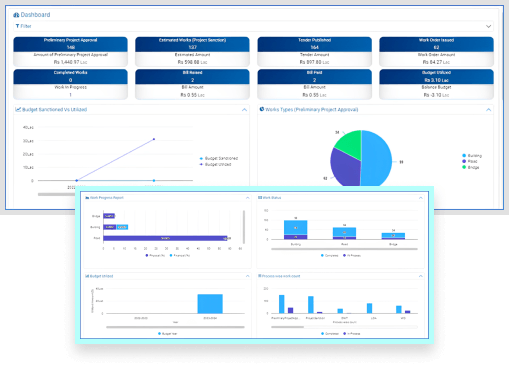Image resolution: width=509 pixels, height=367 pixels.
Task: Click the blue Budget Utilized column bar
Action: pyautogui.click(x=210, y=304)
